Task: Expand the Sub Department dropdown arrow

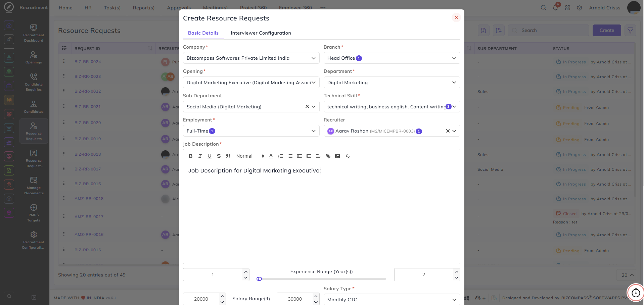Action: tap(313, 106)
